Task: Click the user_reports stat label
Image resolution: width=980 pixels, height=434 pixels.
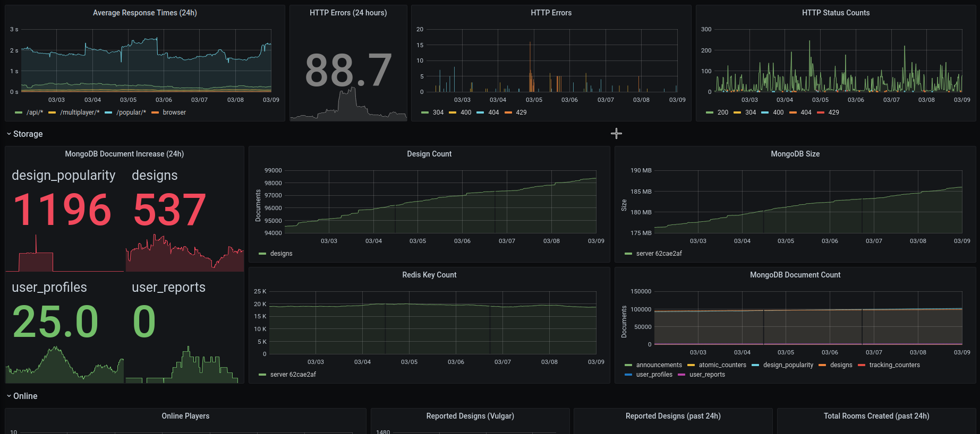Action: [168, 287]
